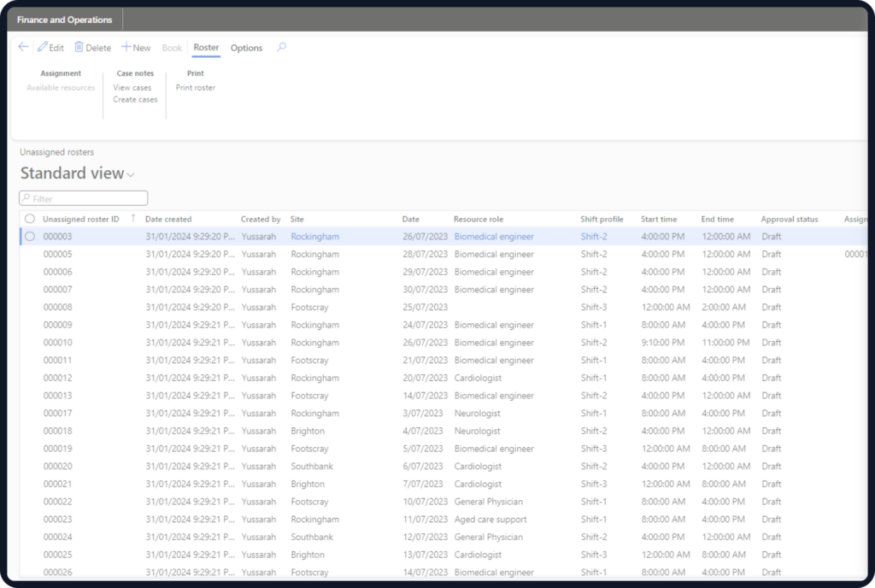Click View cases under Case notes
The width and height of the screenshot is (875, 588).
coord(132,87)
